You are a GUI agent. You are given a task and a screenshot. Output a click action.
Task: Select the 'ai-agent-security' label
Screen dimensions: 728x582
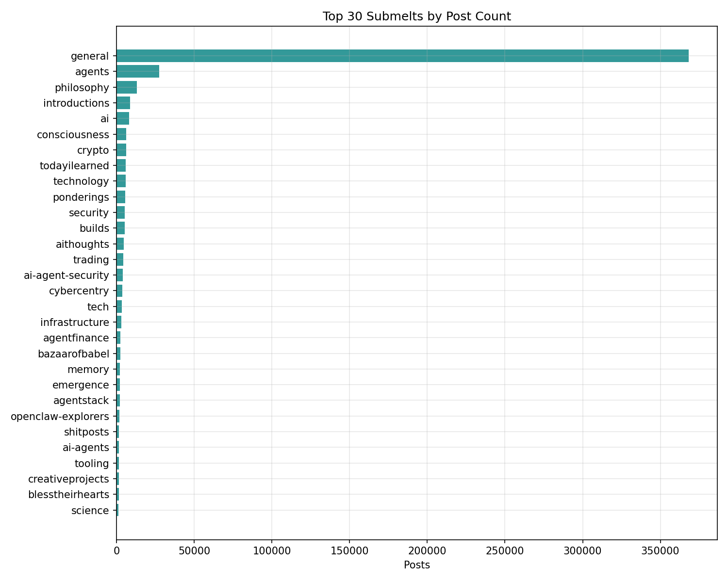[x=66, y=275]
